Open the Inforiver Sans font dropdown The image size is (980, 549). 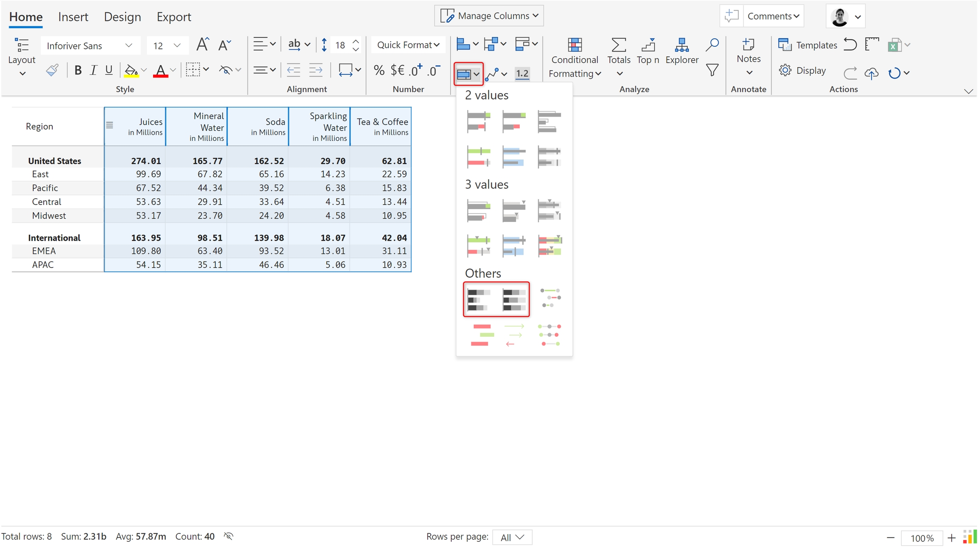click(90, 46)
